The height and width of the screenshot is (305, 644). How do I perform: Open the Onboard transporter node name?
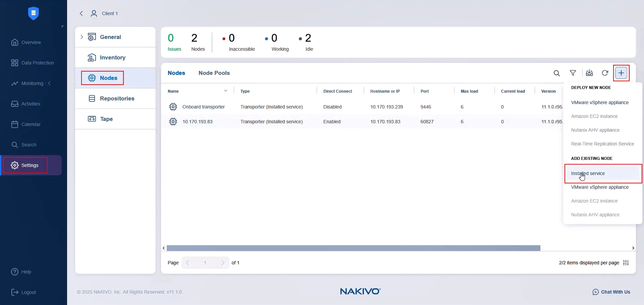[204, 107]
